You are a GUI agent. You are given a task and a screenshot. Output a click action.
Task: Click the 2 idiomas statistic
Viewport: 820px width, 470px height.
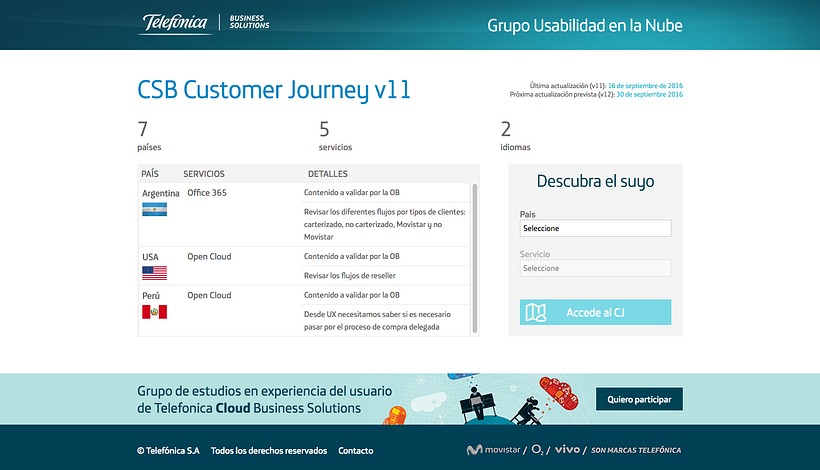coord(515,136)
